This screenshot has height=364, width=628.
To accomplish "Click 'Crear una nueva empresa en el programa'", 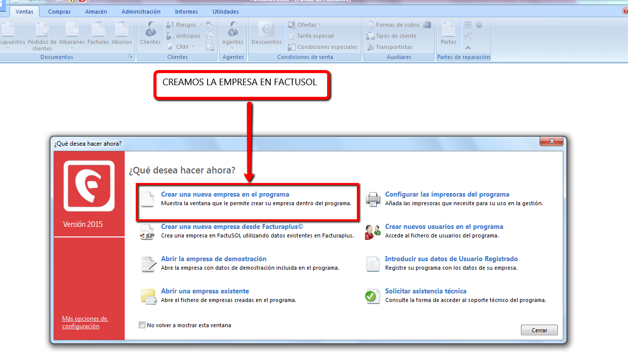I will coord(225,194).
